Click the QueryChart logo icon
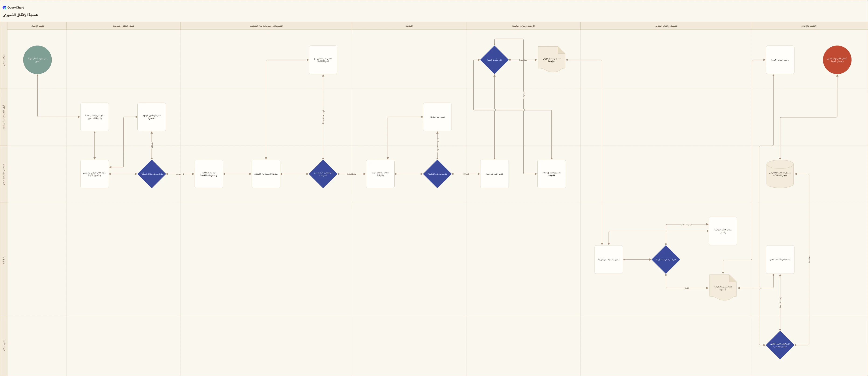868x376 pixels. click(x=4, y=7)
